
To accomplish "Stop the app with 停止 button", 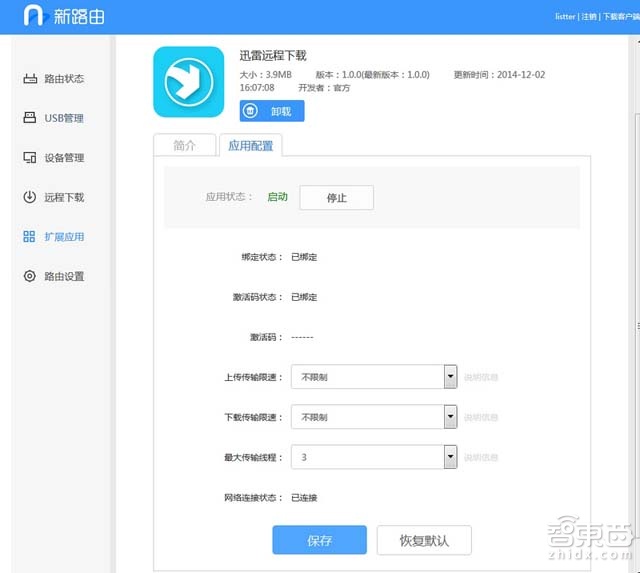I will [x=336, y=198].
